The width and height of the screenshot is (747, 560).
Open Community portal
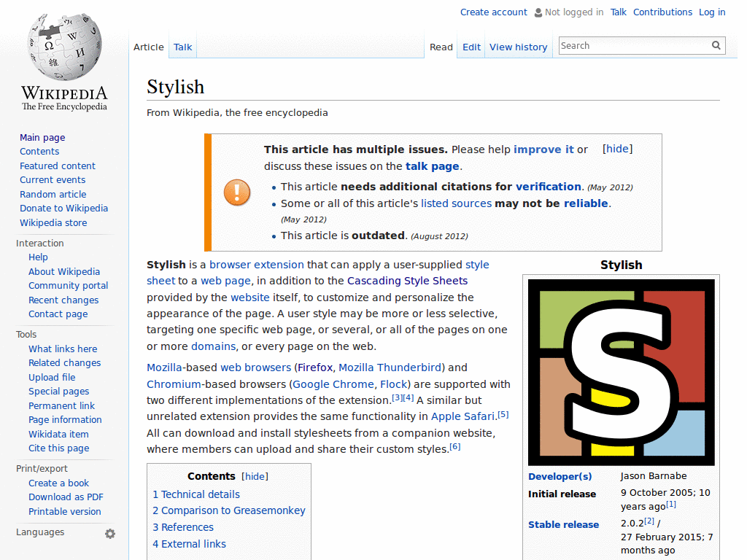coord(68,286)
